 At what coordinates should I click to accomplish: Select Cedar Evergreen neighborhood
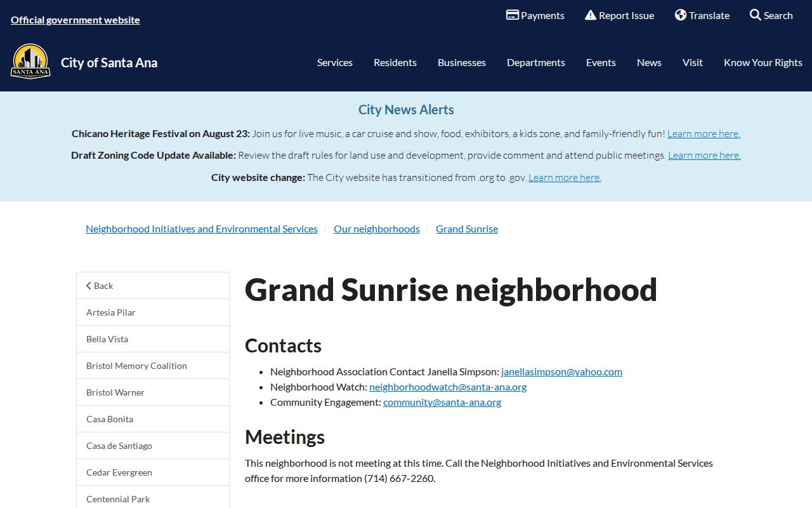[x=153, y=472]
